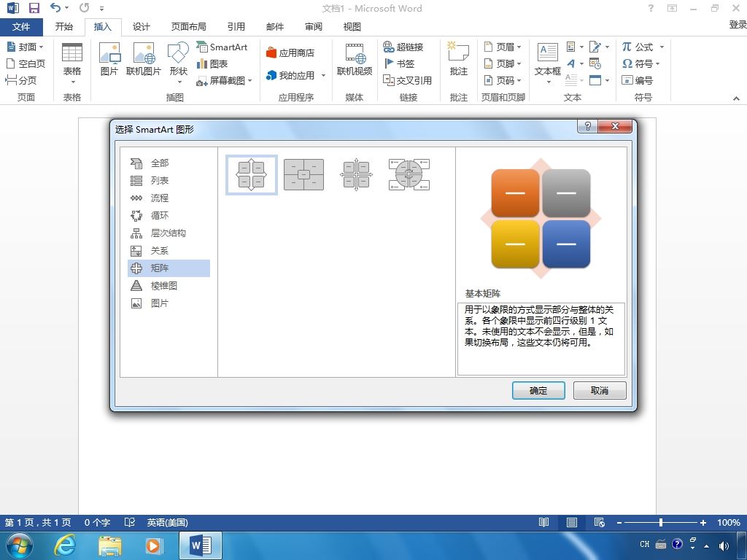
Task: Select the titled matrix layout thumbnail
Action: click(x=304, y=175)
